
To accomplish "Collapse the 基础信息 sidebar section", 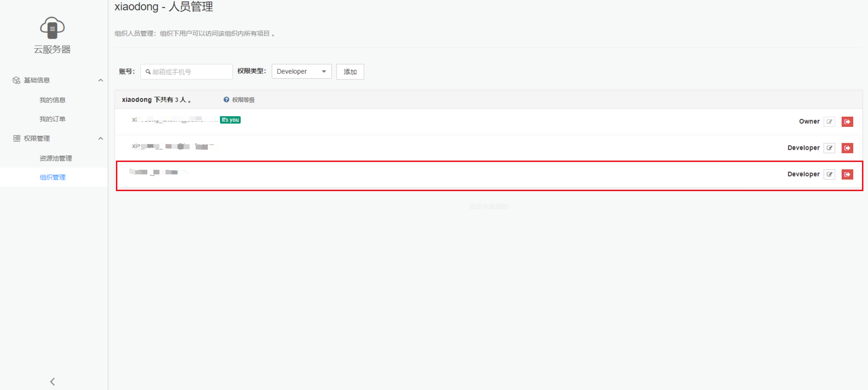I will [x=100, y=80].
